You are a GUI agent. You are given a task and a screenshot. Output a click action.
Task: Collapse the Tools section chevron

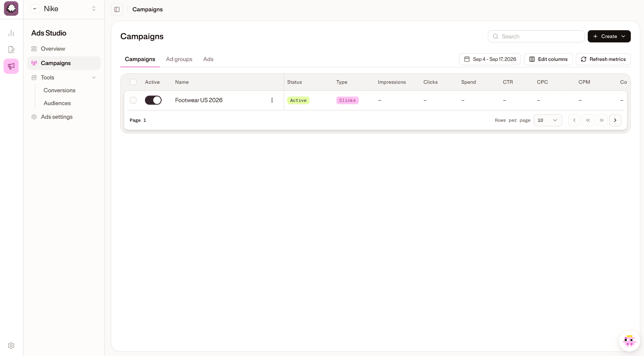94,78
